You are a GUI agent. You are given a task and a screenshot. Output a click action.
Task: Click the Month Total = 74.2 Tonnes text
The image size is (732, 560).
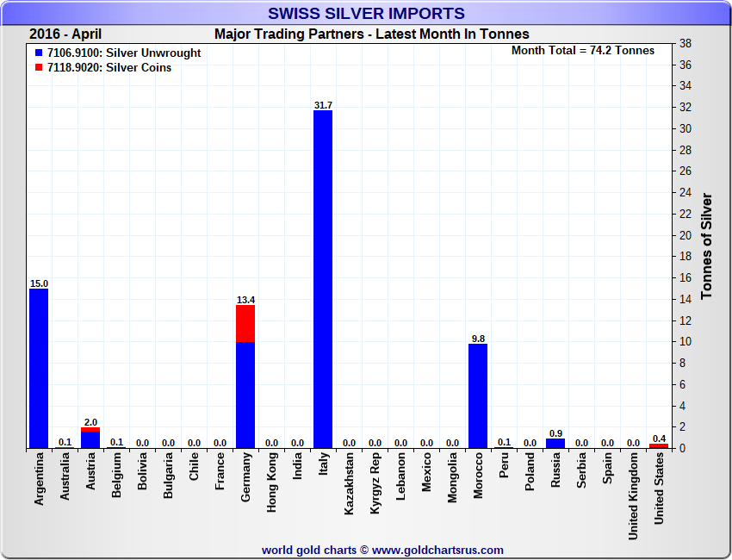click(582, 51)
